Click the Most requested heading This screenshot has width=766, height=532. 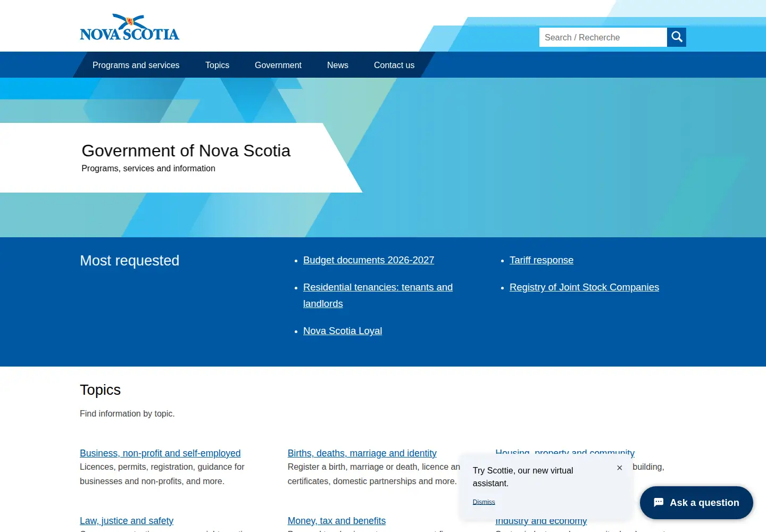click(130, 261)
